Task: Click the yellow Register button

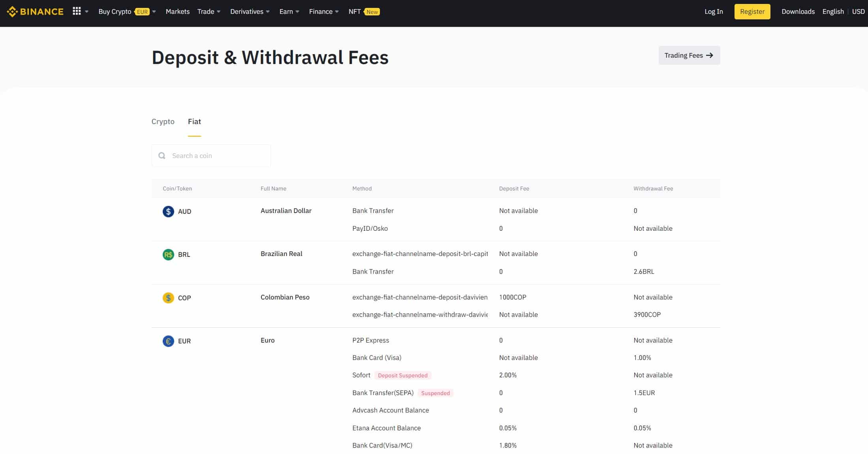Action: (x=752, y=12)
